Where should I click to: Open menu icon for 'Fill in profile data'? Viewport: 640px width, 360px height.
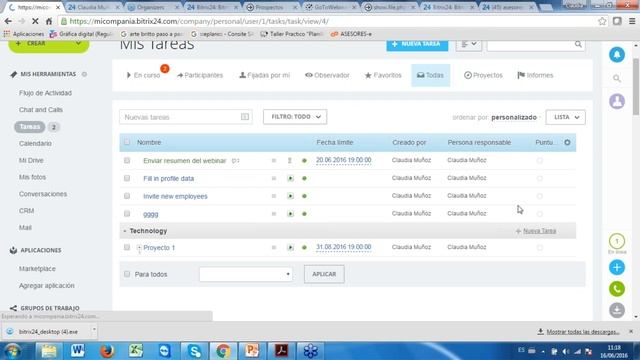(274, 178)
